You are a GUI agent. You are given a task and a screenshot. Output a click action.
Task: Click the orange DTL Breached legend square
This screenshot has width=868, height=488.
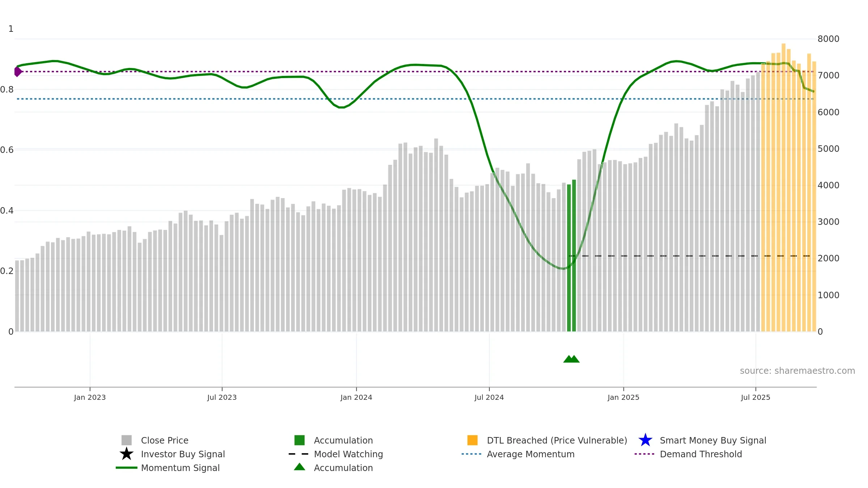tap(472, 440)
